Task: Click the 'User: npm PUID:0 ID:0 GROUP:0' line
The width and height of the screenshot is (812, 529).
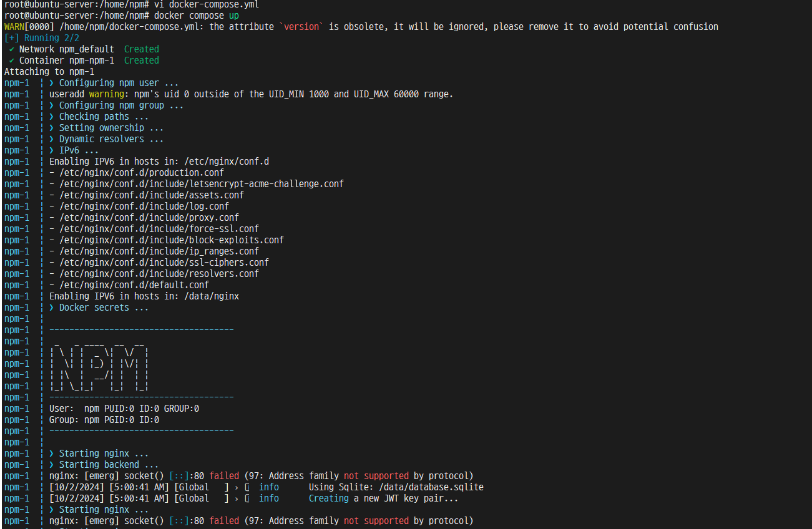Action: click(124, 409)
